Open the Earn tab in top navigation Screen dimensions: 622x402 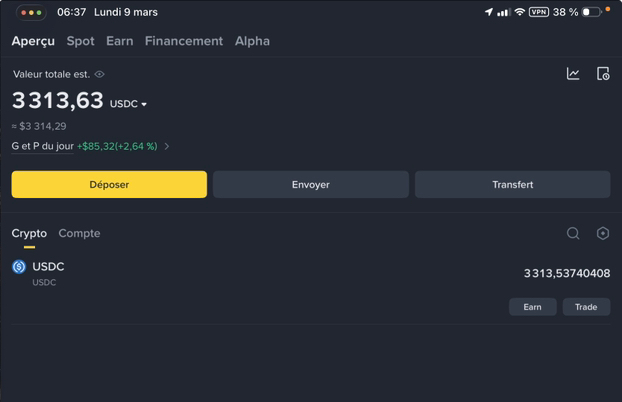[x=119, y=41]
